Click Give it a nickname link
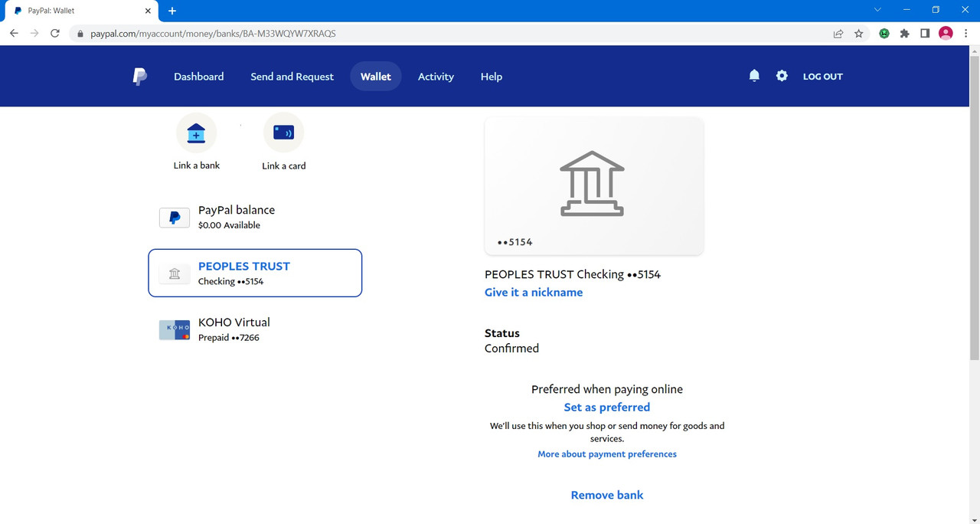The width and height of the screenshot is (980, 524). point(534,292)
